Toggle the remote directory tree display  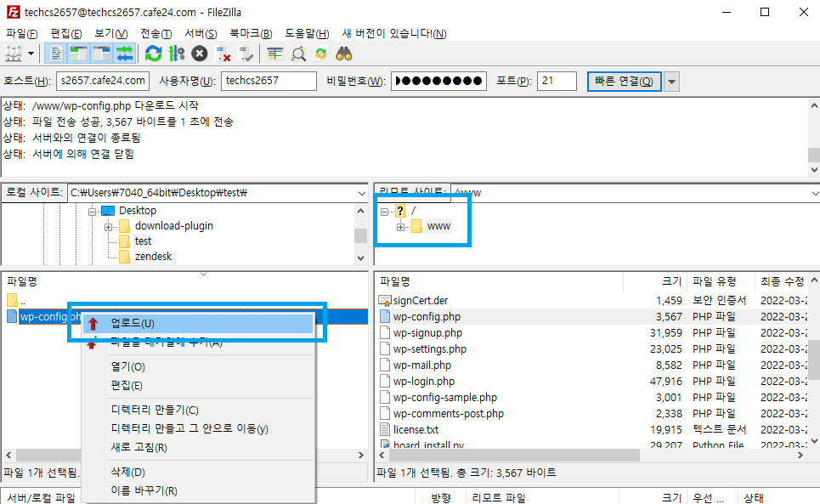102,54
